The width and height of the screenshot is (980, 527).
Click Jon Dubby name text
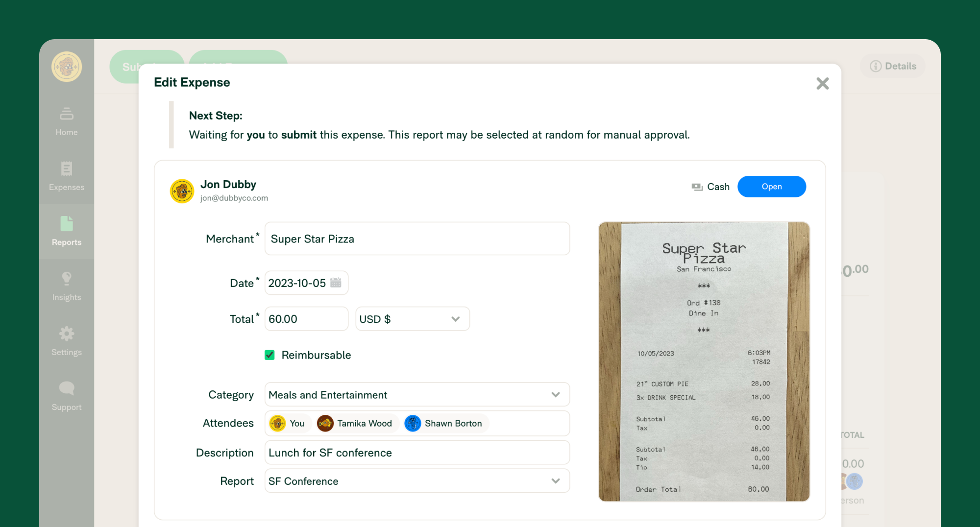(x=228, y=184)
